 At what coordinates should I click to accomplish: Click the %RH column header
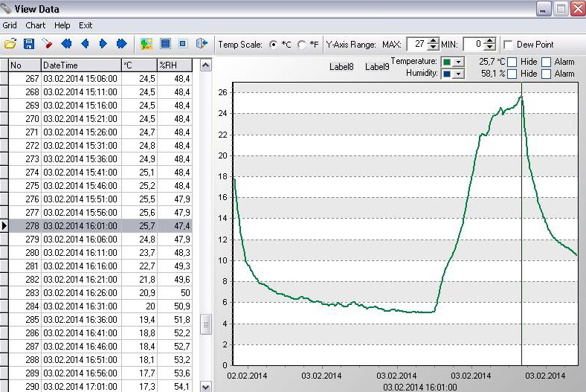click(x=175, y=65)
